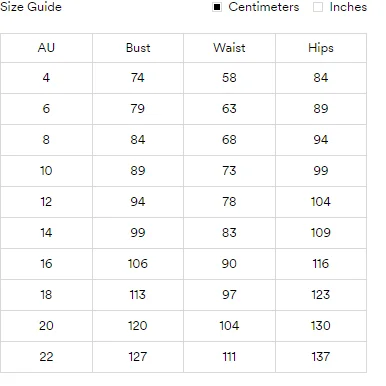Click the Bust value 106 cell
The height and width of the screenshot is (386, 386).
click(138, 264)
